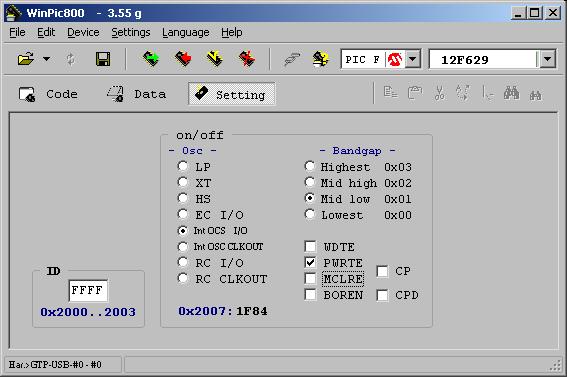Click the reload file icon
The width and height of the screenshot is (567, 377).
pos(71,59)
